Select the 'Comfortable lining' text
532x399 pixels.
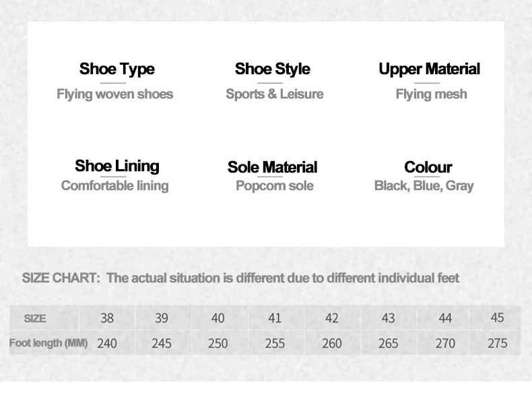114,186
